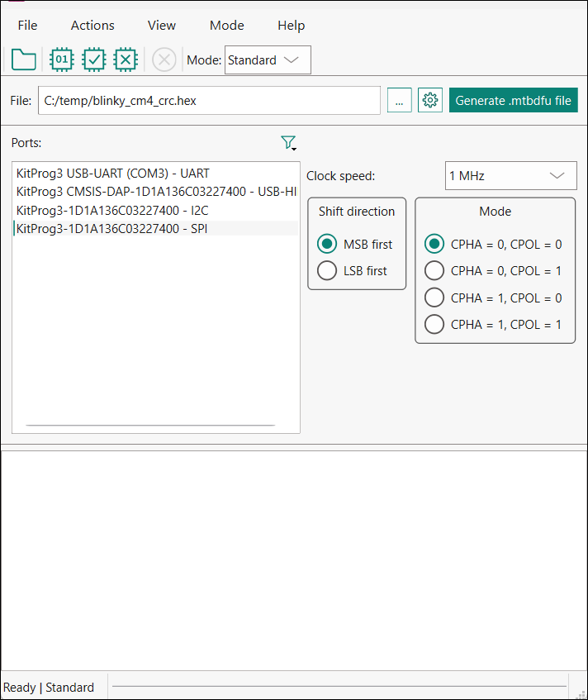Viewport: 588px width, 700px height.
Task: Open the Mode menu
Action: (x=227, y=26)
